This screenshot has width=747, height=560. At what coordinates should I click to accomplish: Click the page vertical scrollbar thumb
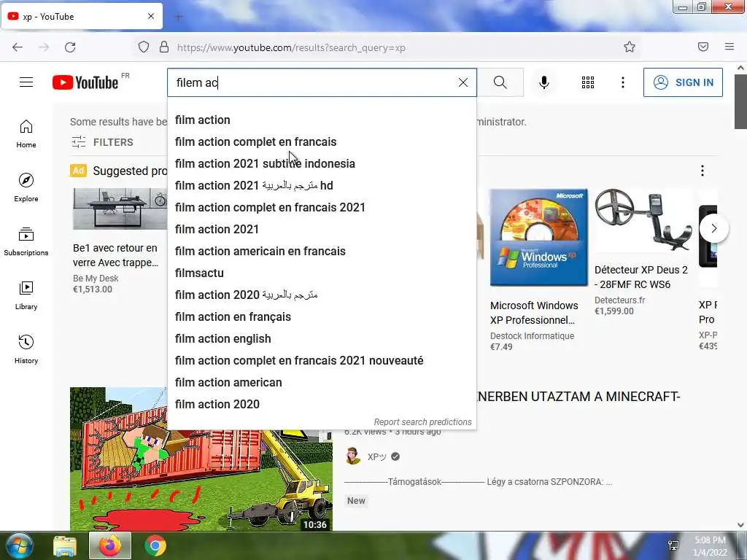tap(740, 101)
